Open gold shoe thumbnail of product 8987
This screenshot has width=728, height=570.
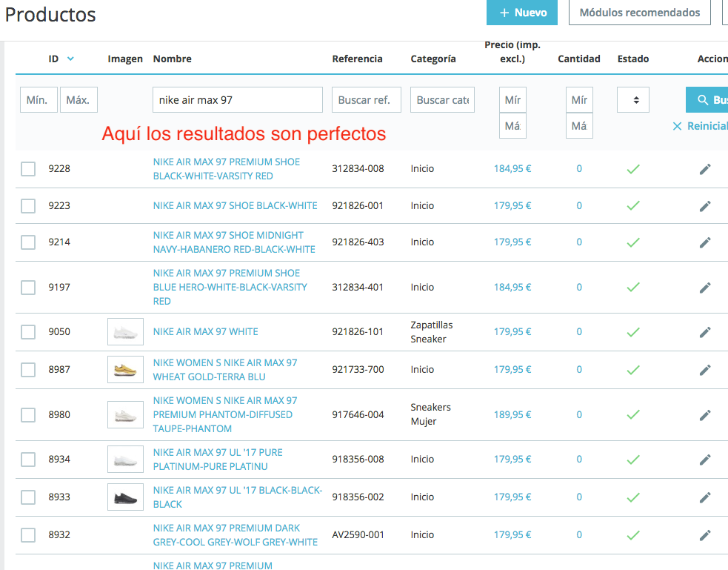pos(125,370)
